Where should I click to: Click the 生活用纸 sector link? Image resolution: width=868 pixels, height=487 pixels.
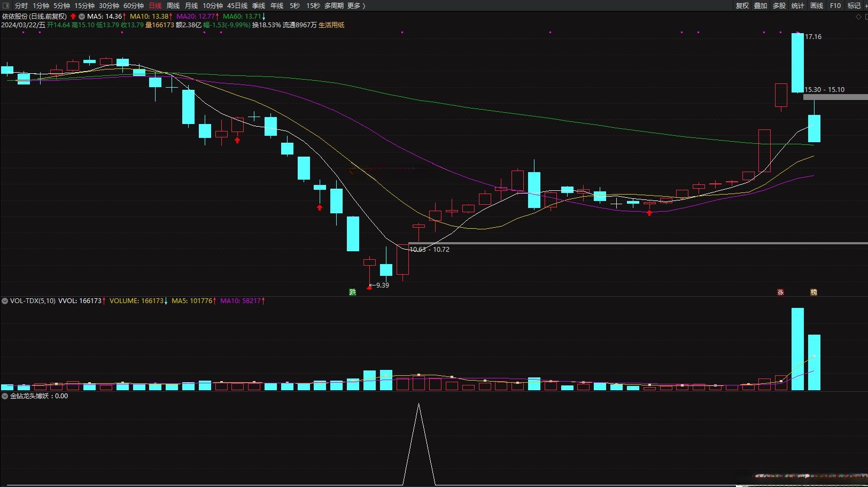331,25
